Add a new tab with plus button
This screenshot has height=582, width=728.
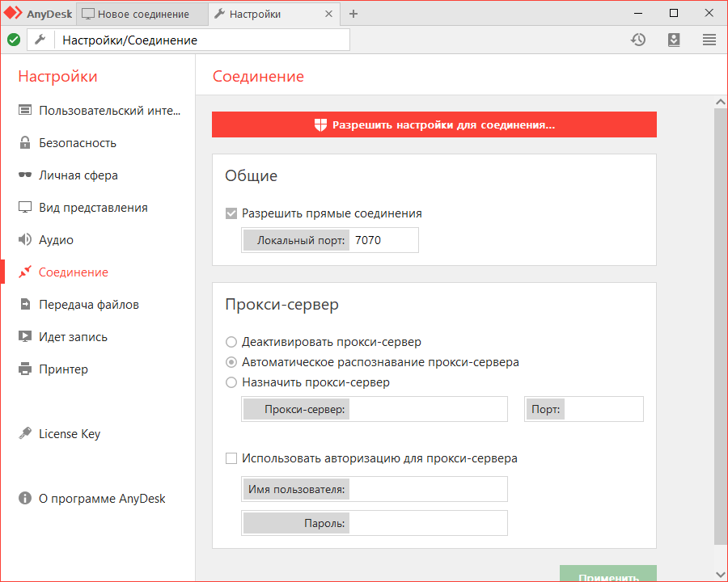[x=353, y=14]
